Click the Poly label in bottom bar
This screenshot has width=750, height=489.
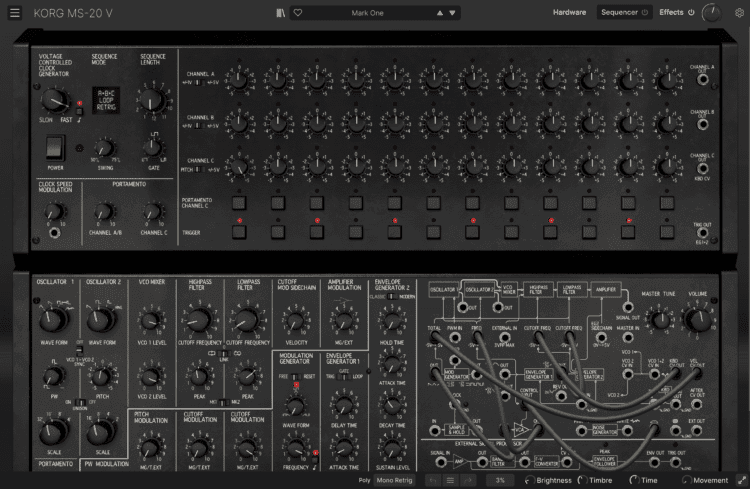(364, 480)
